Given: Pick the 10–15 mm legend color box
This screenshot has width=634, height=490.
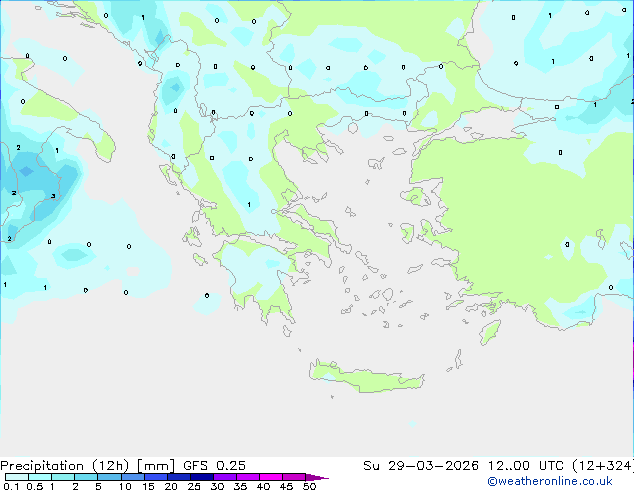Looking at the screenshot, I should 132,477.
